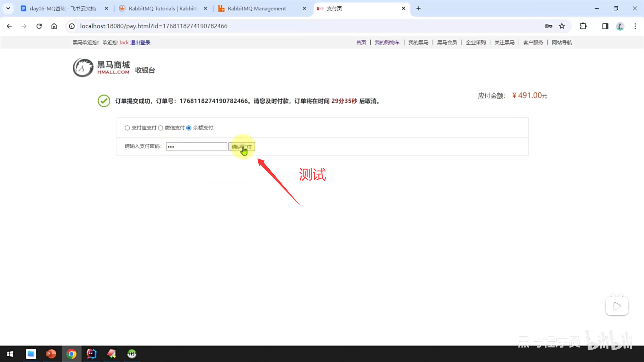644x362 pixels.
Task: Expand the tab search dropdown arrow
Action: pos(8,8)
